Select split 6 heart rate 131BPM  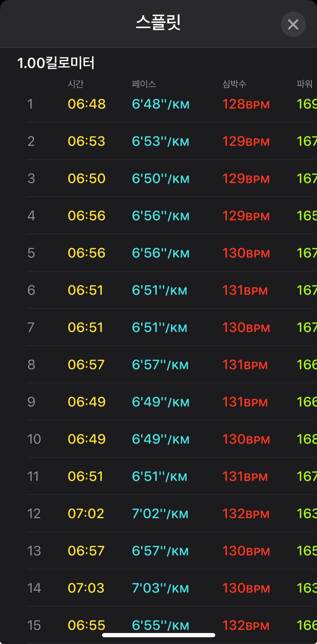click(245, 290)
